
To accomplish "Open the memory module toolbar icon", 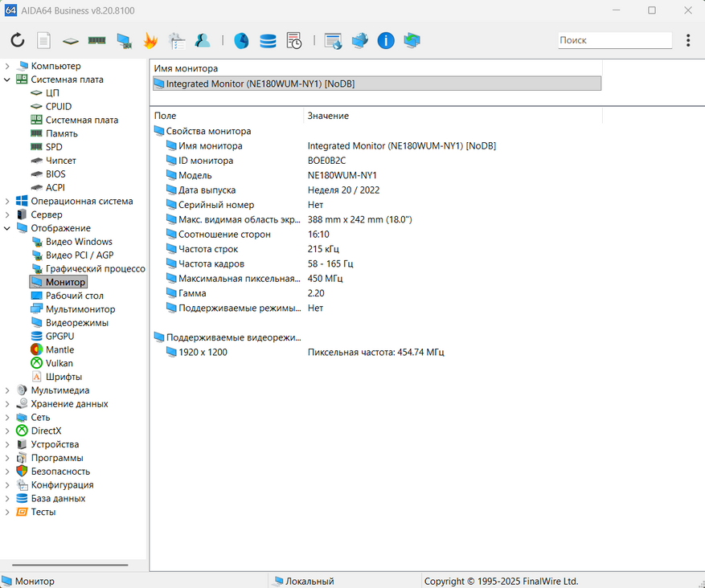I will pyautogui.click(x=96, y=40).
